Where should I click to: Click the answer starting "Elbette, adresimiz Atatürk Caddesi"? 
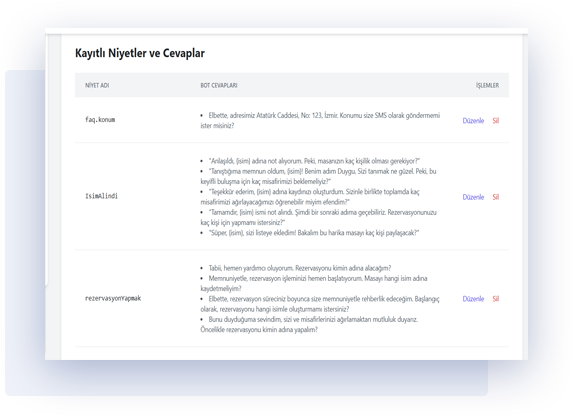[320, 120]
